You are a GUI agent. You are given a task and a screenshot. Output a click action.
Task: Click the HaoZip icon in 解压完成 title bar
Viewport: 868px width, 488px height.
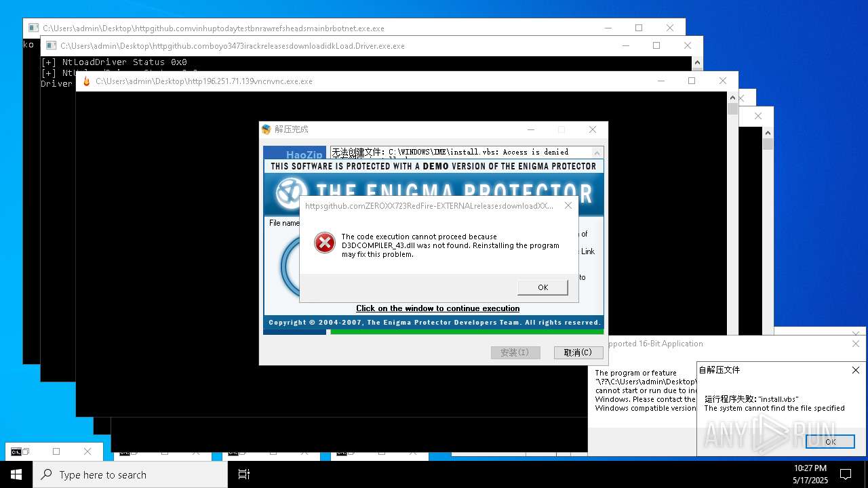tap(267, 129)
